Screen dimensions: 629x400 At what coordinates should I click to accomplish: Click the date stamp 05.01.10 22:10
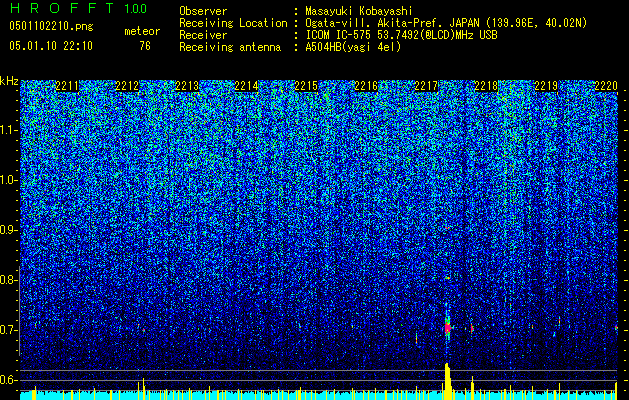[x=51, y=46]
